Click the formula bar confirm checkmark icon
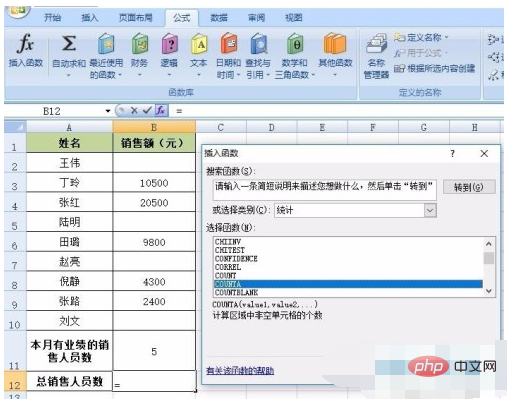The height and width of the screenshot is (399, 507). click(x=147, y=110)
